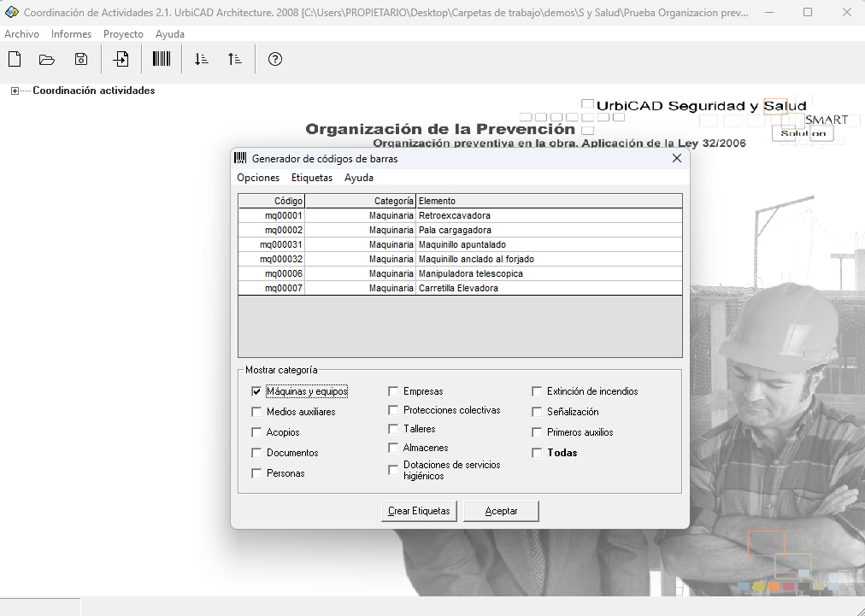Click the import document arrow icon
The height and width of the screenshot is (616, 865).
point(121,59)
